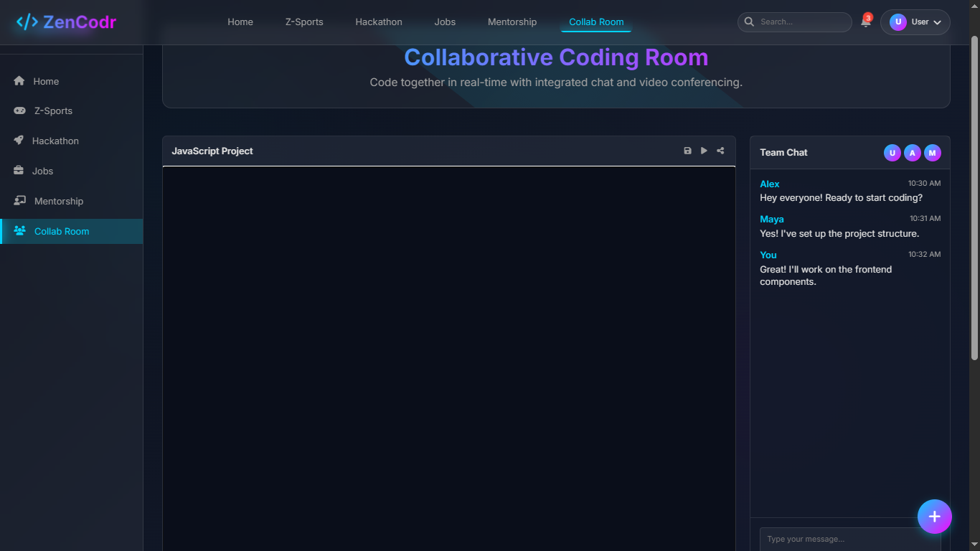980x551 pixels.
Task: Open the Jobs tab in top navigation
Action: click(x=445, y=22)
